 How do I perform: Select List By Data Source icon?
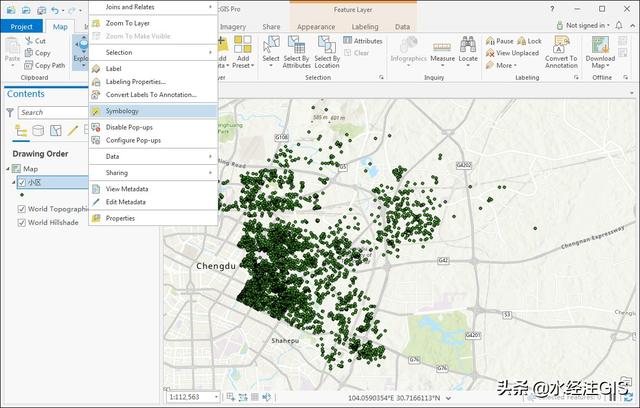(38, 131)
